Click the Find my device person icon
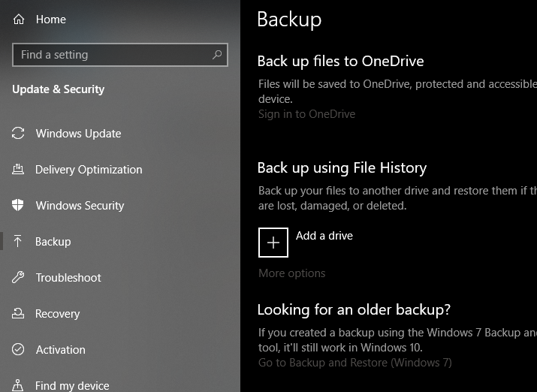 pyautogui.click(x=18, y=385)
